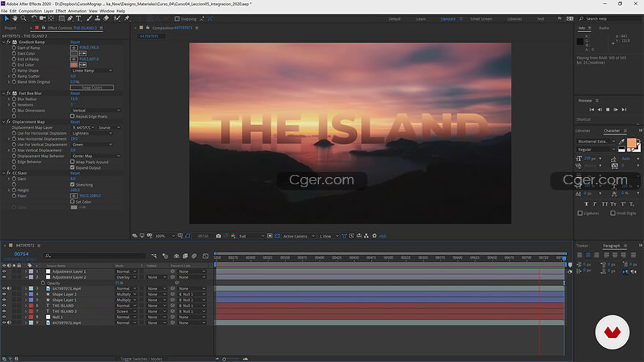The height and width of the screenshot is (362, 644).
Task: Select the Clone Stamp tool
Action: click(x=97, y=18)
